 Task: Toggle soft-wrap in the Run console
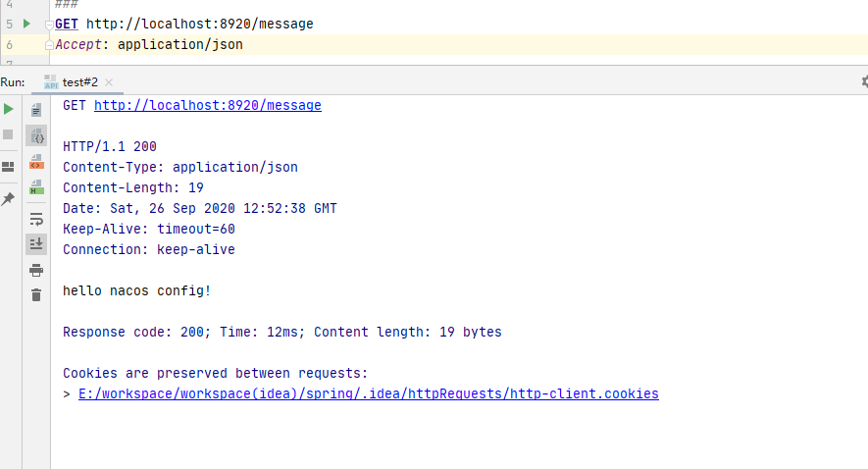click(x=36, y=219)
